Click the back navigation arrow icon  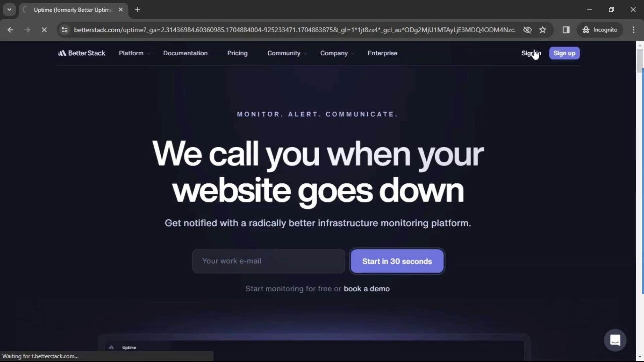(x=10, y=29)
